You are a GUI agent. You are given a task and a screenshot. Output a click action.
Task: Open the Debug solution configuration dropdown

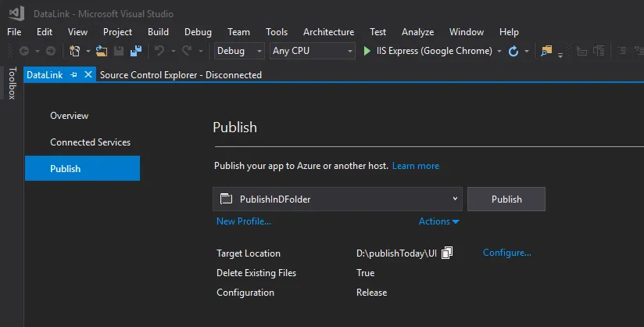(x=240, y=51)
